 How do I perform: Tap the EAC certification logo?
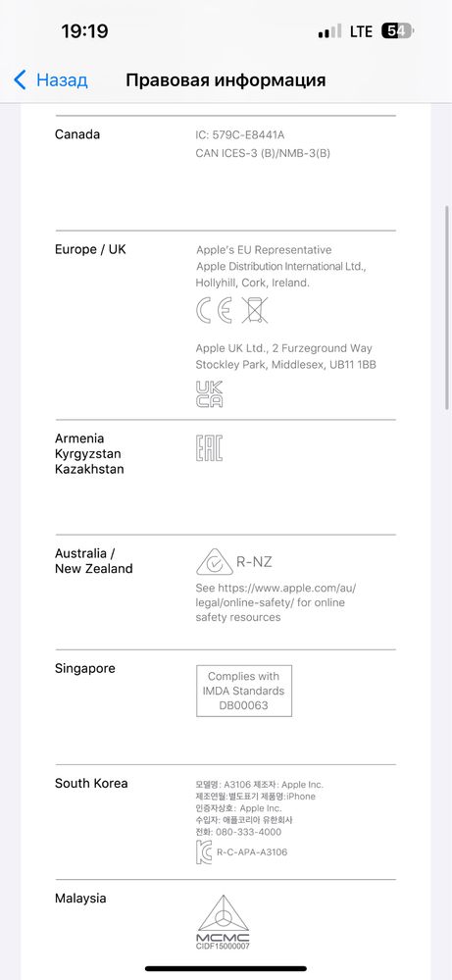coord(209,448)
